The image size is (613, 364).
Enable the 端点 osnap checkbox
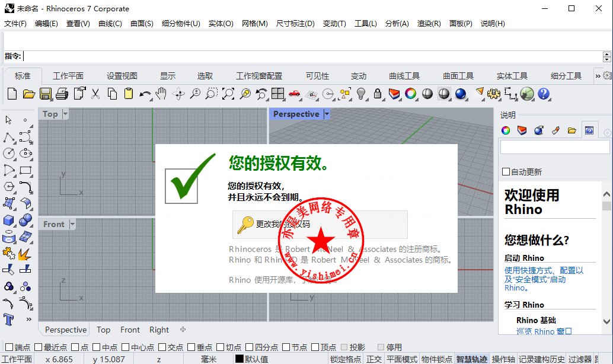pos(9,347)
